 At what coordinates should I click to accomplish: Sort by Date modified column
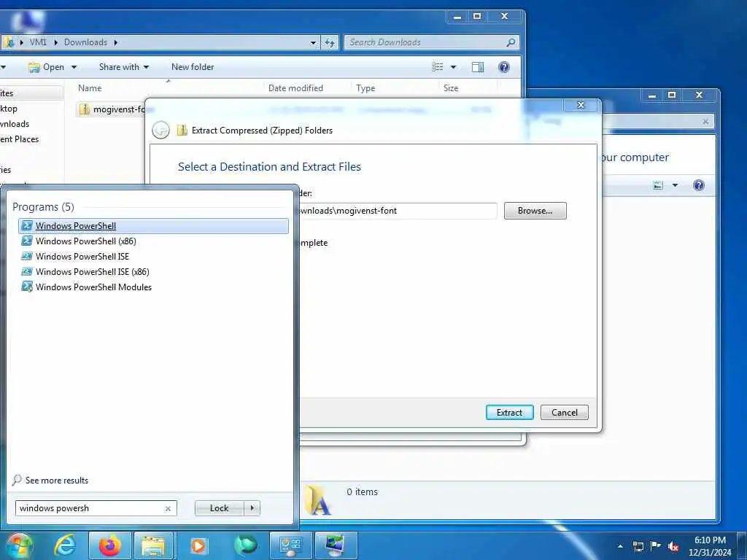[x=295, y=88]
